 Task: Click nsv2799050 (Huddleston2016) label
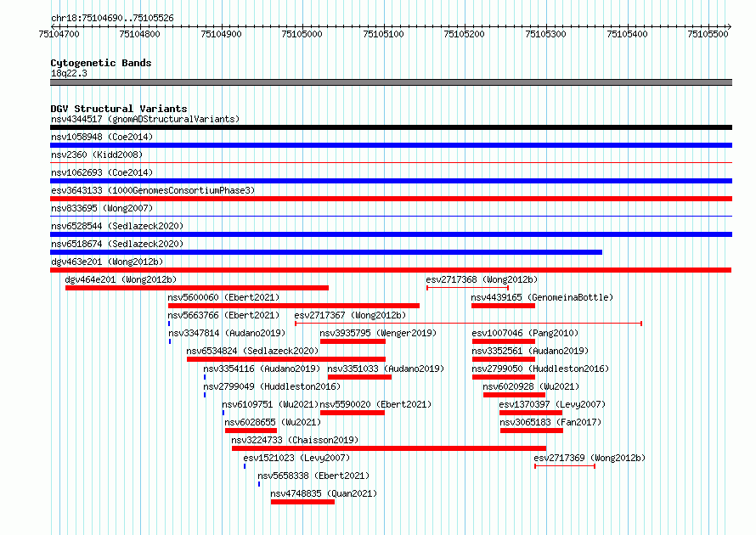pos(540,369)
